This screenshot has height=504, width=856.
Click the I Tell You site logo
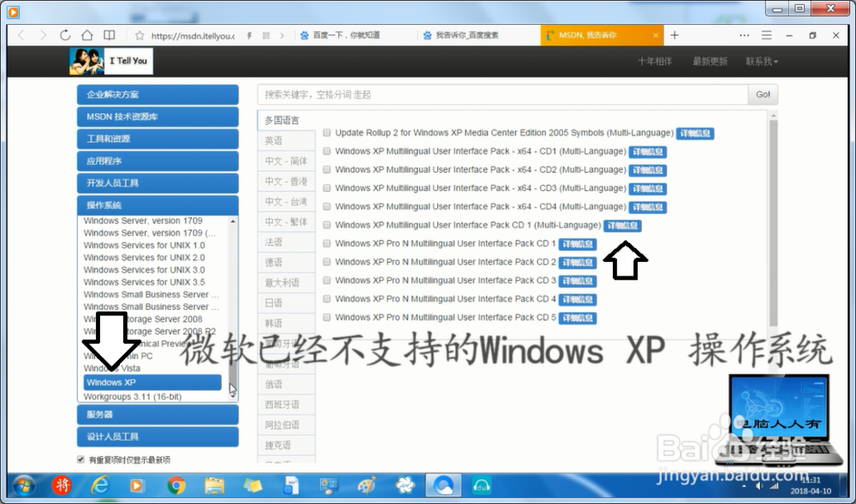110,61
